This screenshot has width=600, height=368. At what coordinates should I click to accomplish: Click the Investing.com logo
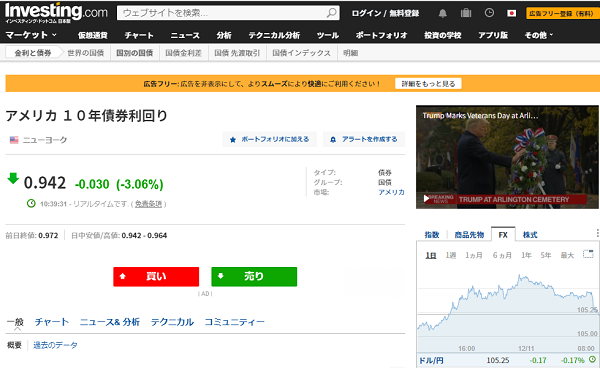(56, 13)
